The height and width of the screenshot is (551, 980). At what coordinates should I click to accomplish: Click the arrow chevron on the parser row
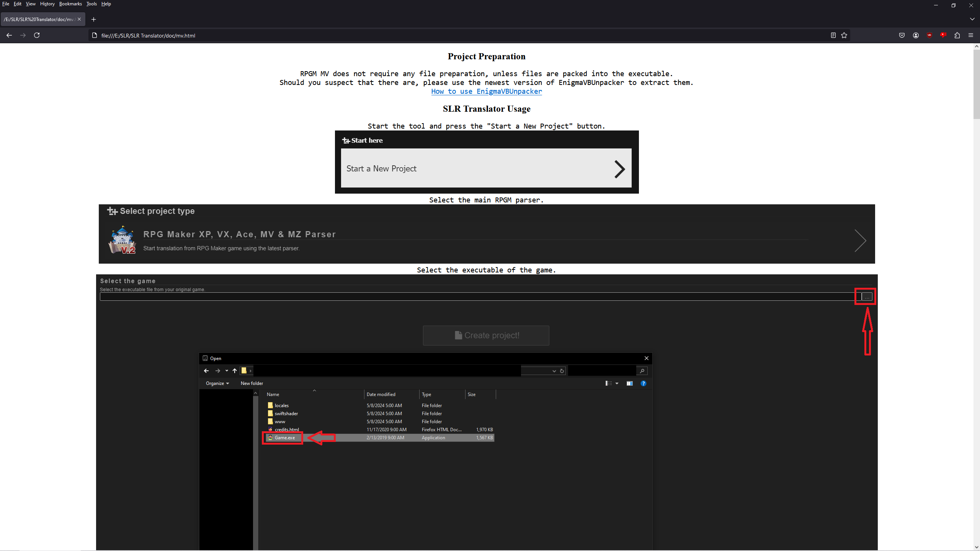point(860,241)
